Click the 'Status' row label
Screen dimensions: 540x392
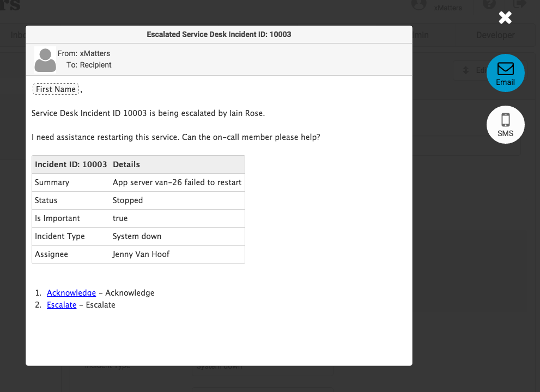coord(46,200)
